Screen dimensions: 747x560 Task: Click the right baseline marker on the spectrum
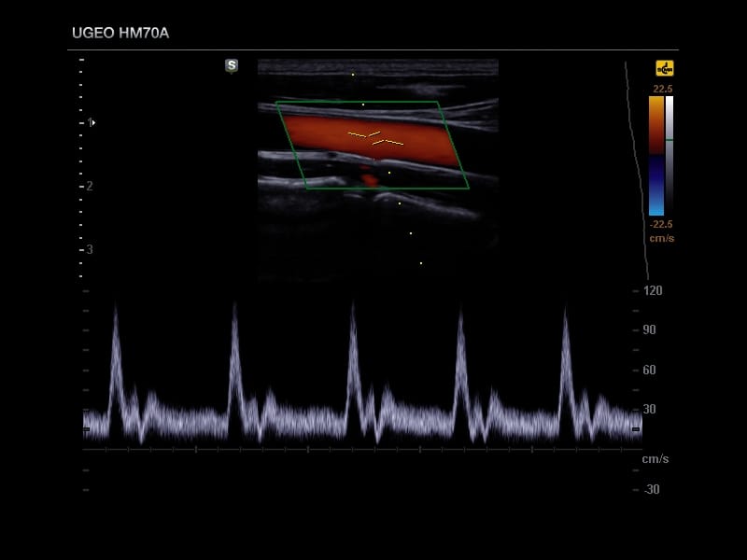(636, 429)
